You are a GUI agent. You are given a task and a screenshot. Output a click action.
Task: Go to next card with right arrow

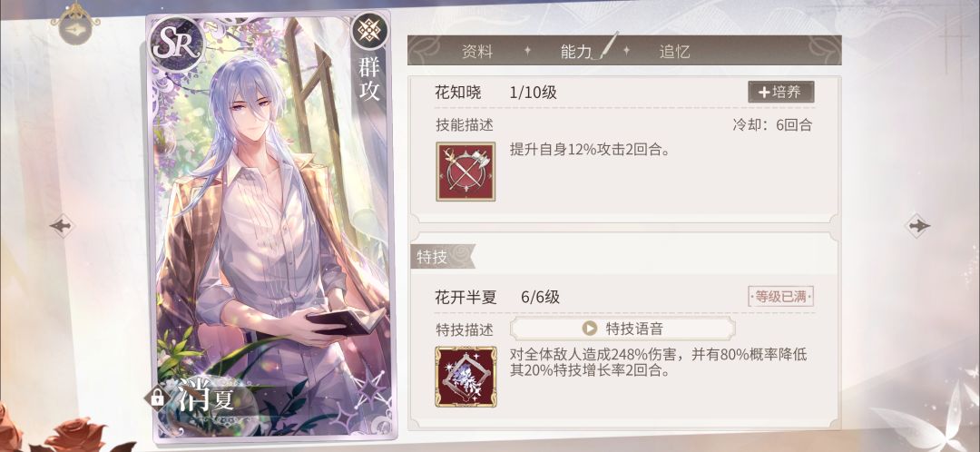[x=917, y=225]
